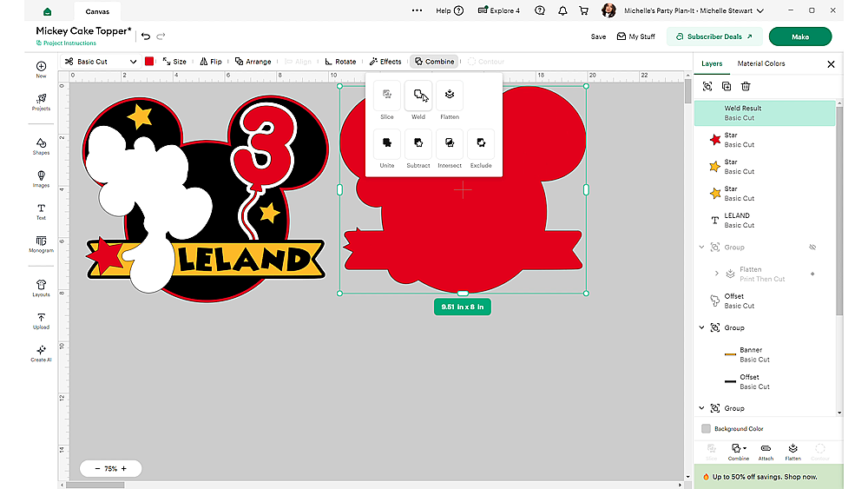
Task: Choose Subtract in the Combine popup
Action: tap(418, 149)
